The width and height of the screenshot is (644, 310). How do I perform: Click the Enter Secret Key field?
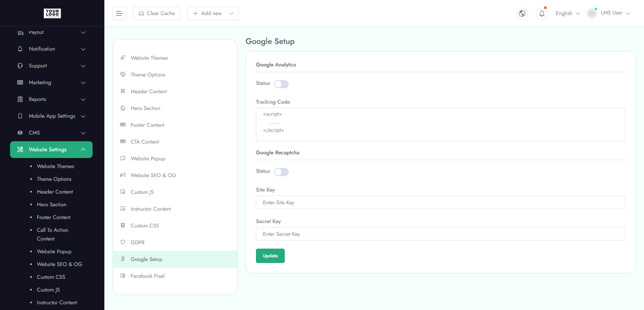click(x=441, y=234)
